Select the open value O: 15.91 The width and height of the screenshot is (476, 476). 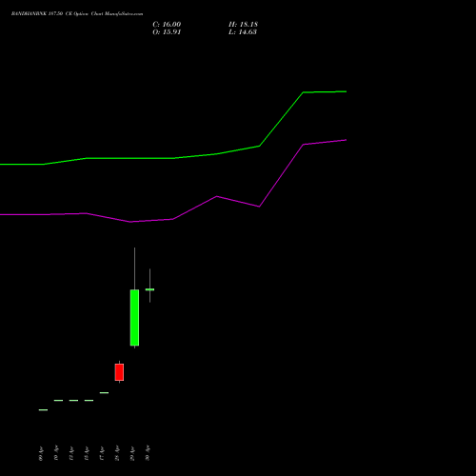click(167, 32)
